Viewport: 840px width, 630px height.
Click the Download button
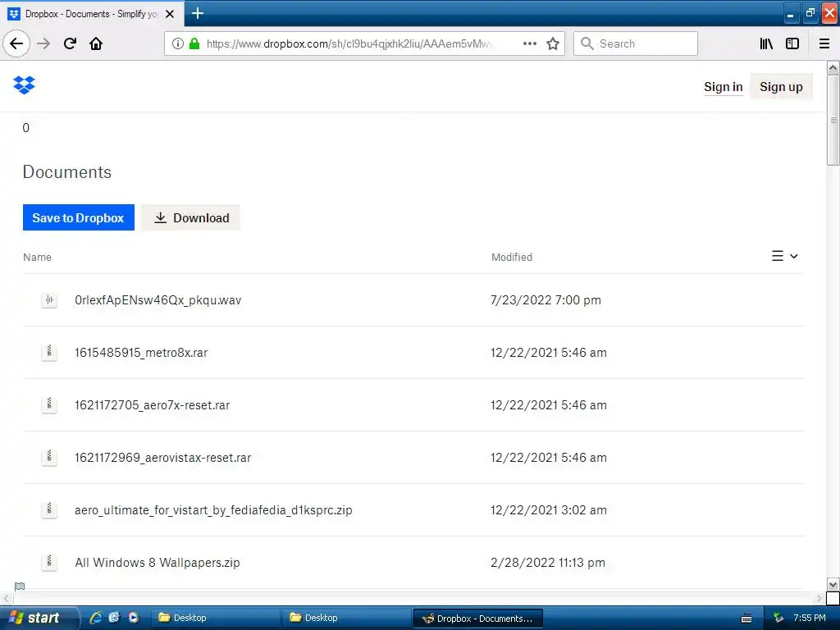coord(190,217)
